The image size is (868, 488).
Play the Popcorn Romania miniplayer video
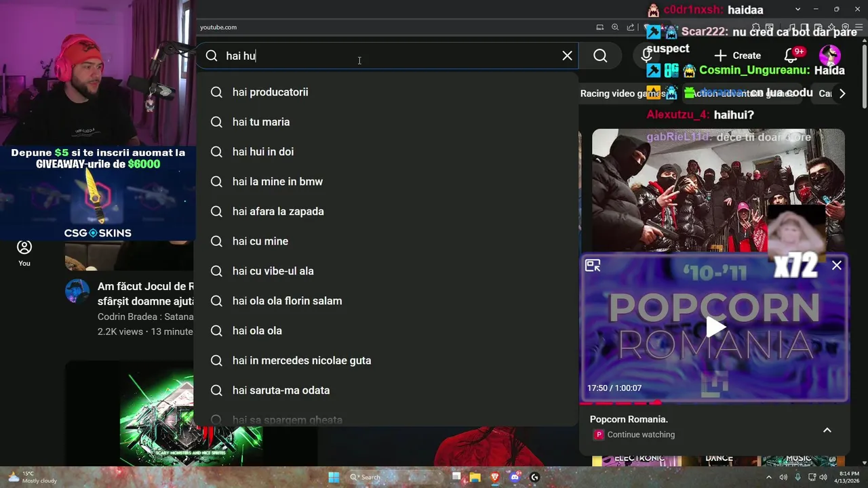[716, 327]
